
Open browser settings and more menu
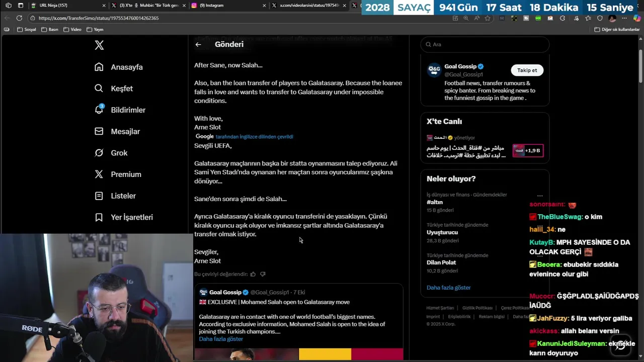(x=625, y=18)
